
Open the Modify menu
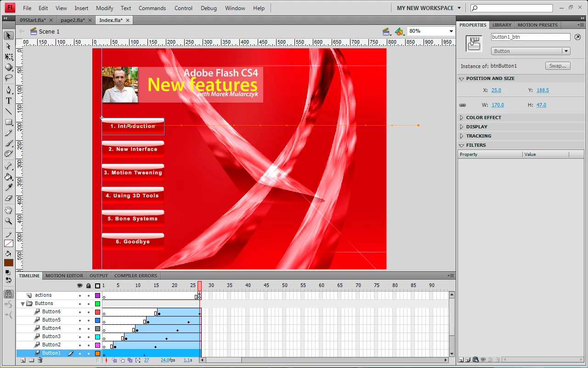tap(105, 8)
